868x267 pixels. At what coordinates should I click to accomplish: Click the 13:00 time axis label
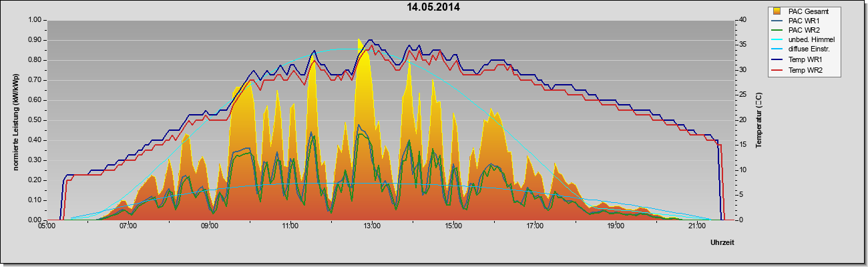click(x=371, y=227)
